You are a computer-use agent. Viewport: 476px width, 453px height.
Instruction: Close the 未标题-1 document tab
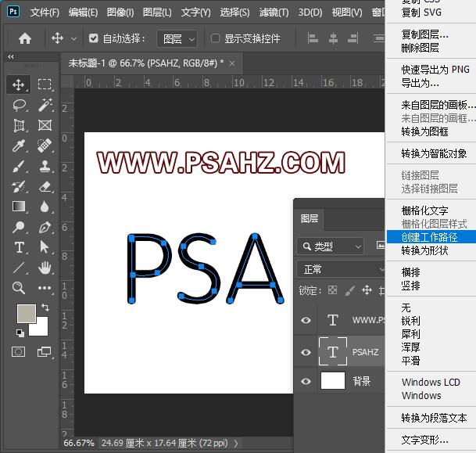click(x=232, y=63)
